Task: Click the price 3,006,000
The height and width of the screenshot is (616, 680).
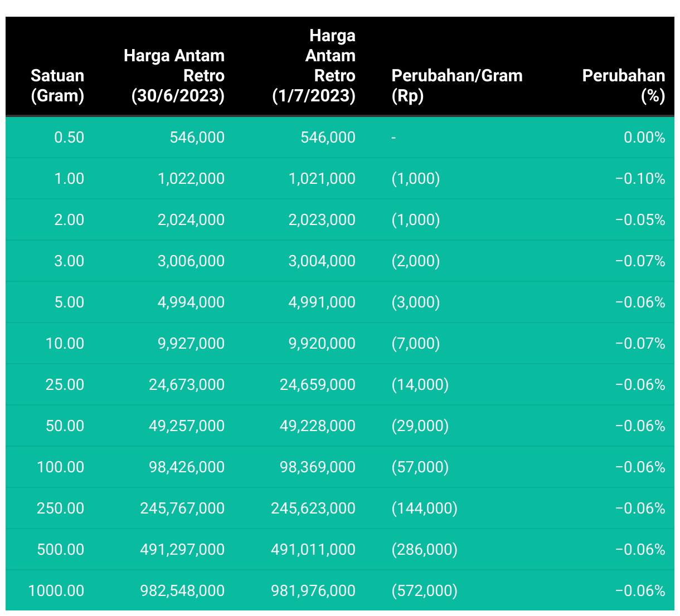Action: pos(191,261)
